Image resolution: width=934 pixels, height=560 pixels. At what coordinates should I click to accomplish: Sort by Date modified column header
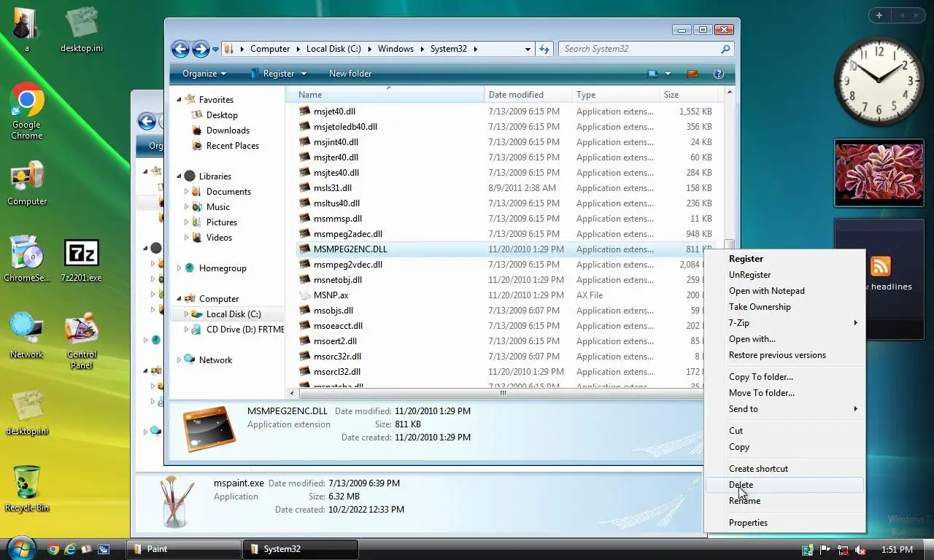(528, 95)
